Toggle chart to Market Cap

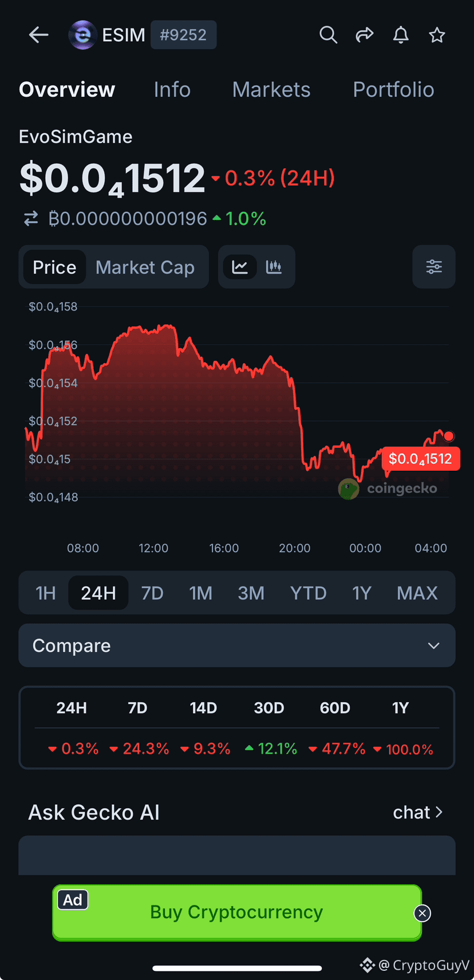coord(145,267)
